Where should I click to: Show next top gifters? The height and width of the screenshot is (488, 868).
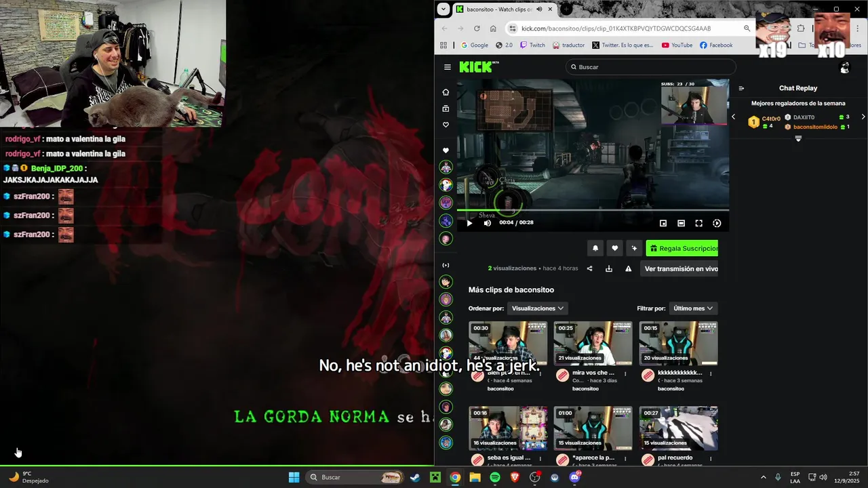click(863, 117)
